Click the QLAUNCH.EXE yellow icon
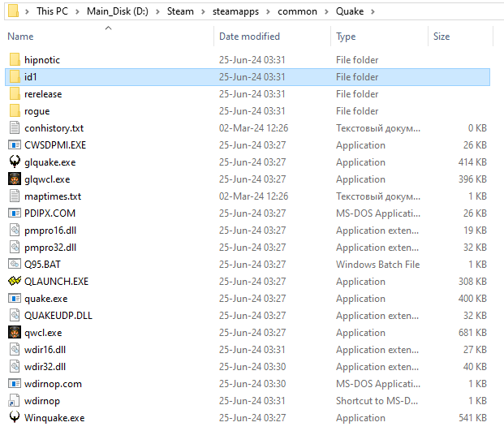This screenshot has width=504, height=431. click(15, 281)
